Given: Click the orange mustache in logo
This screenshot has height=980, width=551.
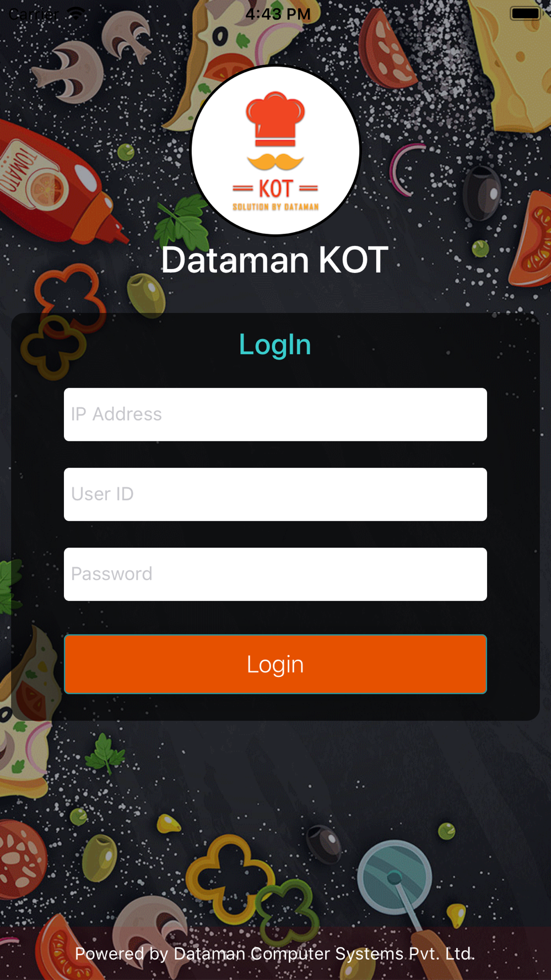Looking at the screenshot, I should click(275, 161).
